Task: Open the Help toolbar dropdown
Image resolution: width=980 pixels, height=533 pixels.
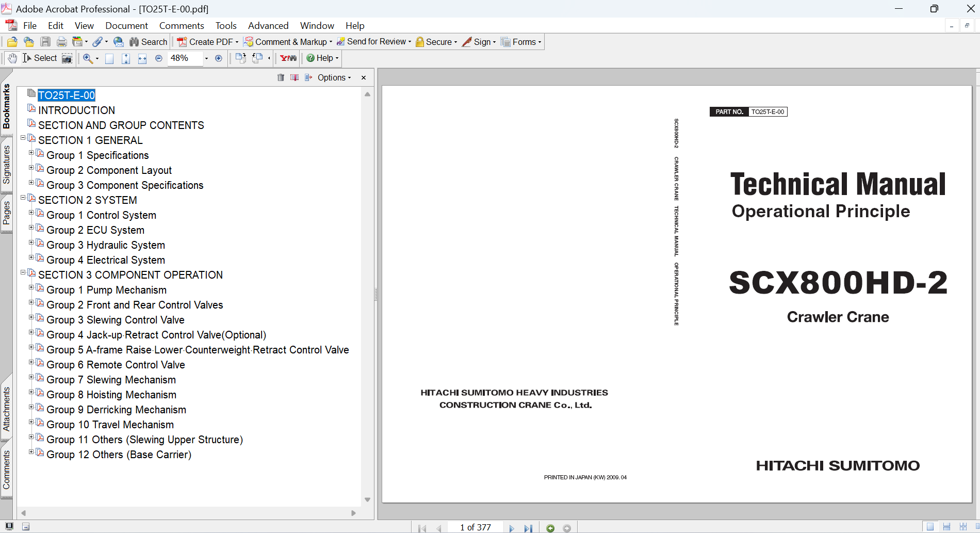Action: [322, 58]
